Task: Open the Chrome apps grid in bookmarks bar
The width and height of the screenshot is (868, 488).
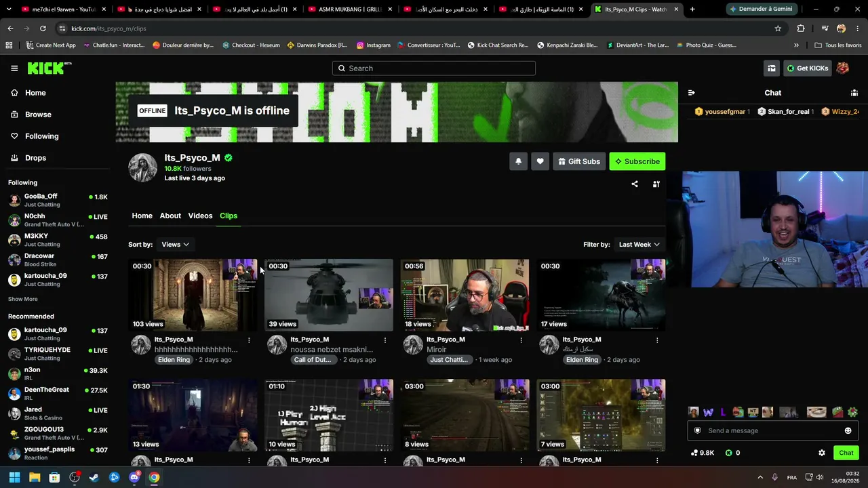Action: click(9, 45)
